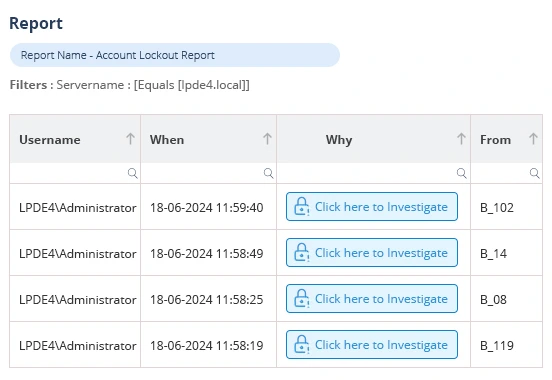Investigate lockout from B_102
Screen dimensions: 552x380
(372, 207)
